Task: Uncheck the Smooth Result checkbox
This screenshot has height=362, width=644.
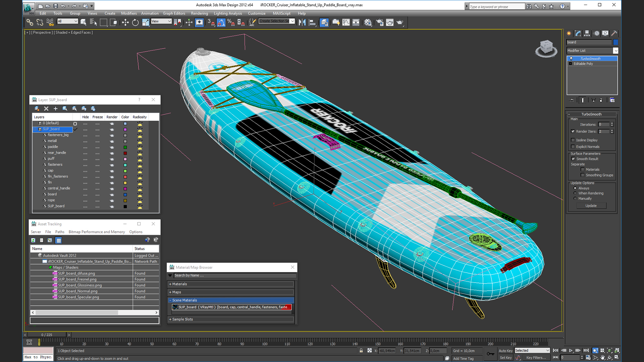Action: (x=573, y=159)
